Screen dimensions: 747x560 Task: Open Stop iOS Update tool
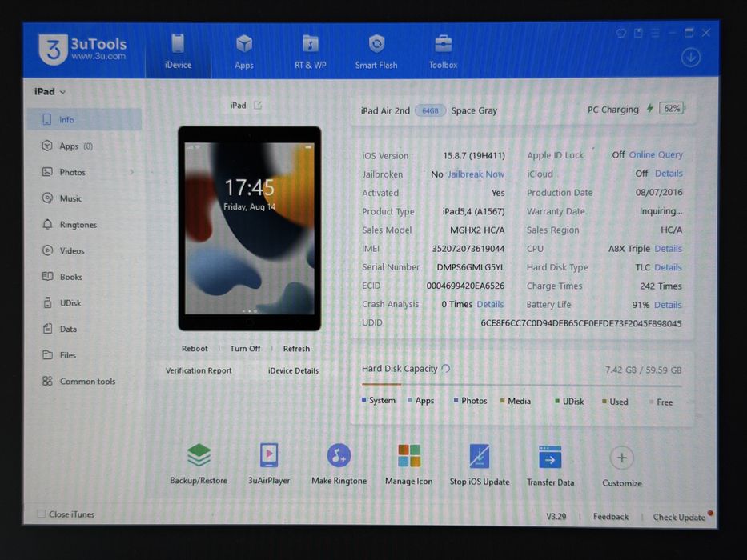pyautogui.click(x=480, y=465)
